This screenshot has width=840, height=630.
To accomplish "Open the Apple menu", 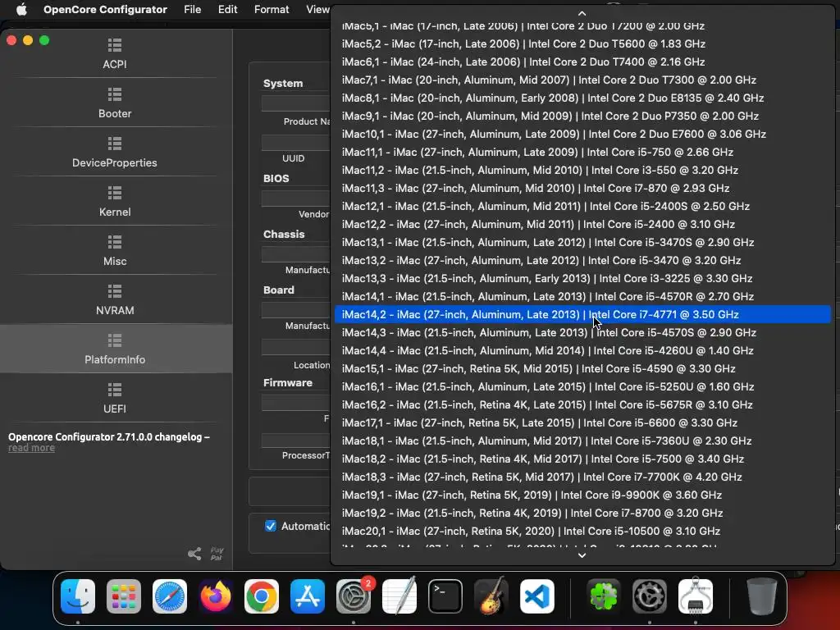I will (x=21, y=10).
